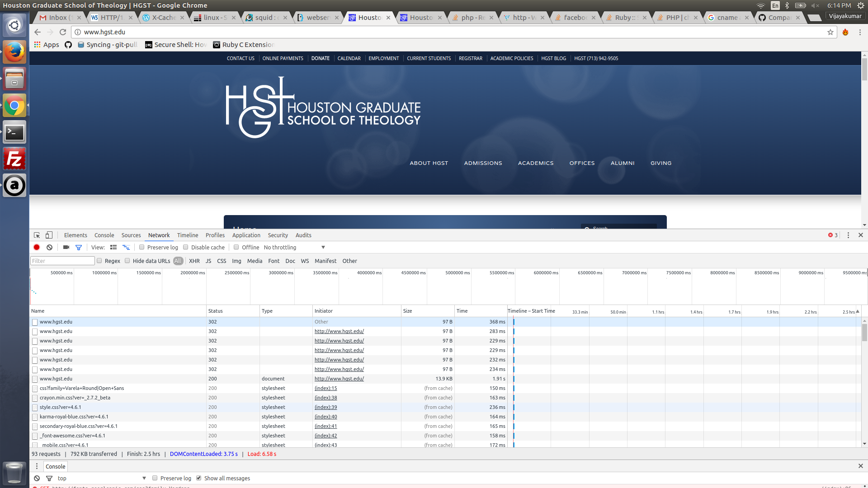868x488 pixels.
Task: Open Terminal from the Ubuntu dock
Action: (14, 132)
